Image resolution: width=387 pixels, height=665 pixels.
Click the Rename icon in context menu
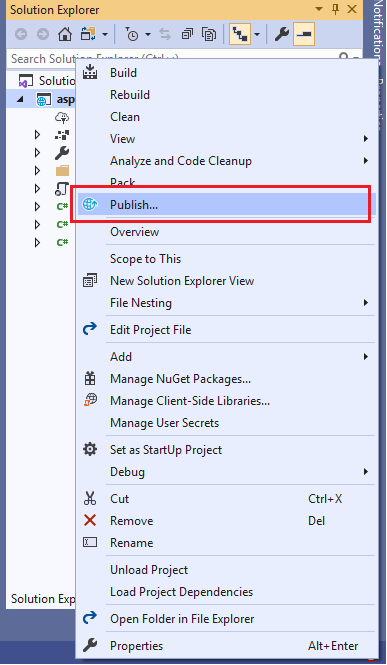[90, 542]
